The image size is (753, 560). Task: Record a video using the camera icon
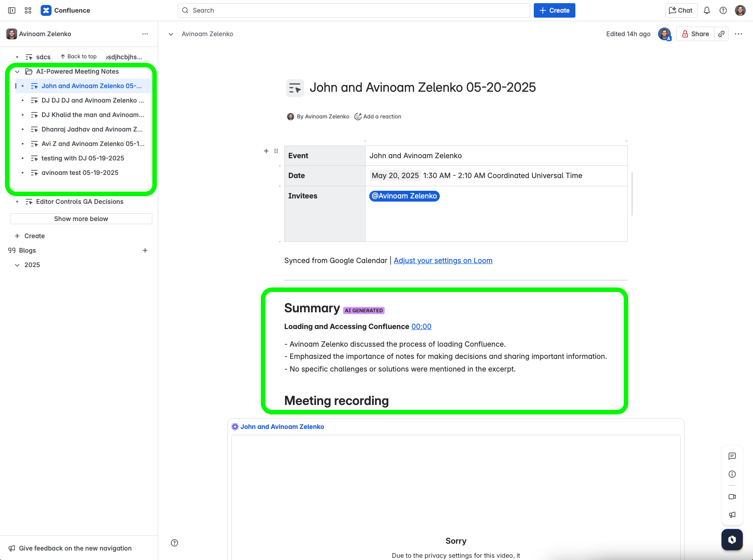tap(732, 497)
